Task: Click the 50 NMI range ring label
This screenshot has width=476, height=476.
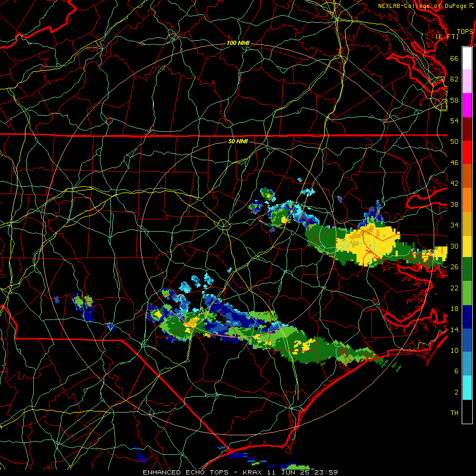Action: 238,141
